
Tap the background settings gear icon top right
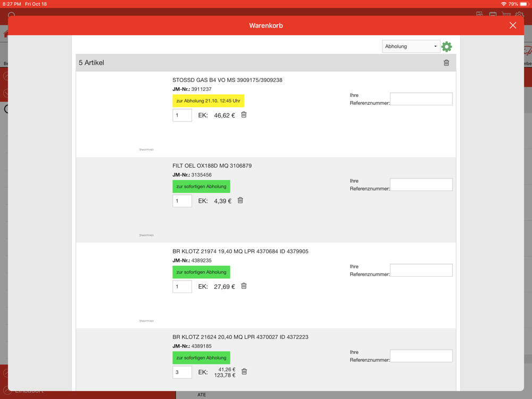[x=519, y=14]
